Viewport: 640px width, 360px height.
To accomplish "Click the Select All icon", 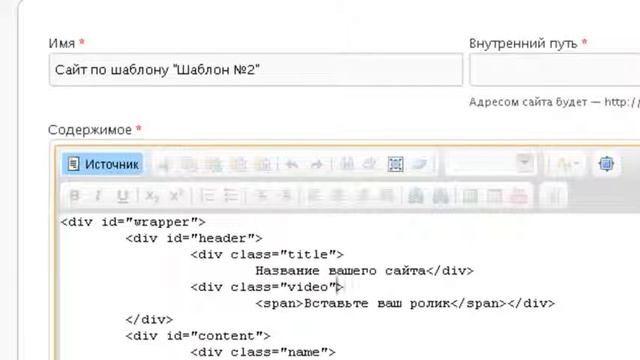I will 396,164.
